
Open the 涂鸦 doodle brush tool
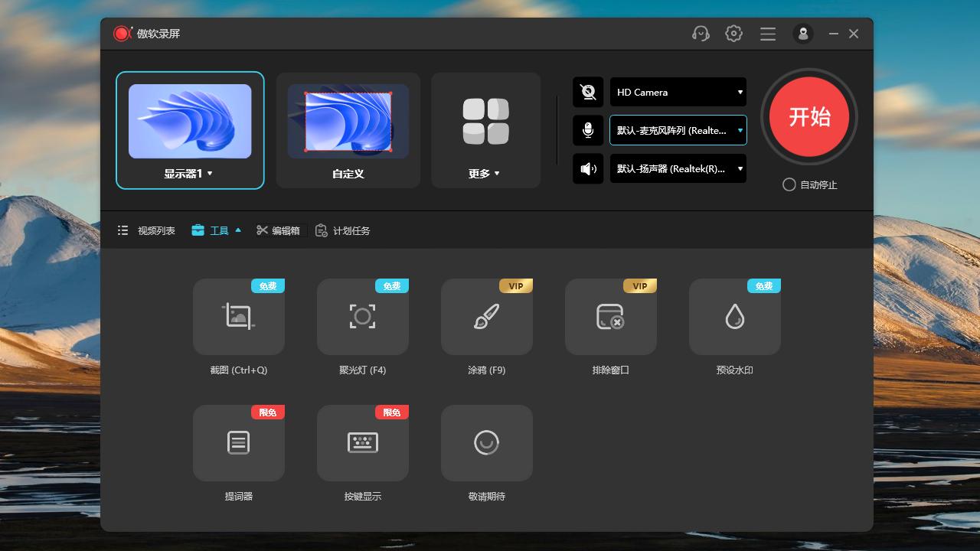pos(487,317)
